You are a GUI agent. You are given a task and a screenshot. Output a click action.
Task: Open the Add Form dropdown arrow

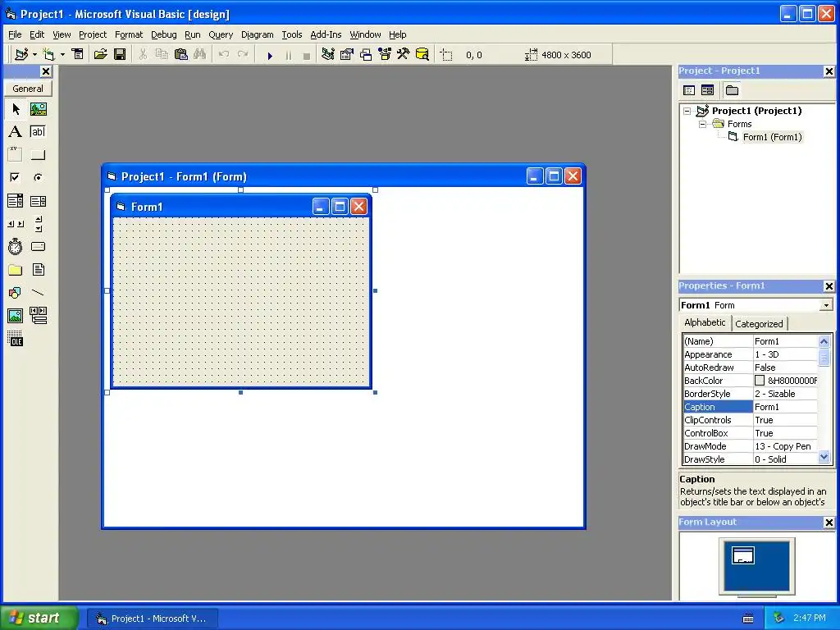[62, 54]
